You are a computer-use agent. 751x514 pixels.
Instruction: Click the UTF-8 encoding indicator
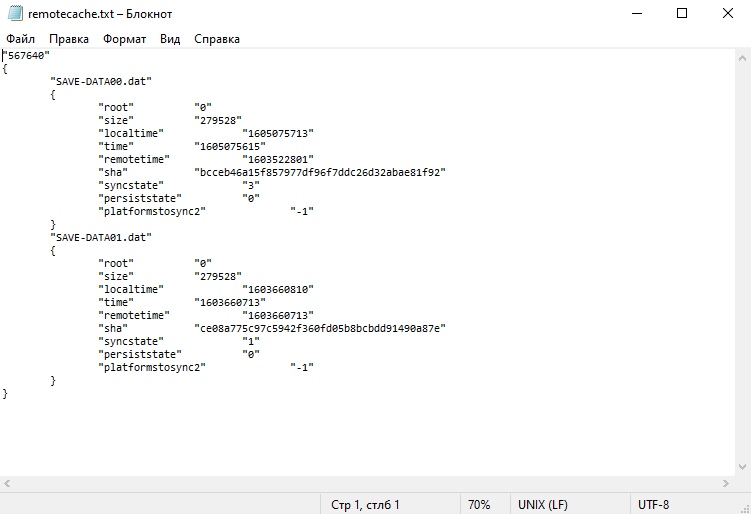653,505
